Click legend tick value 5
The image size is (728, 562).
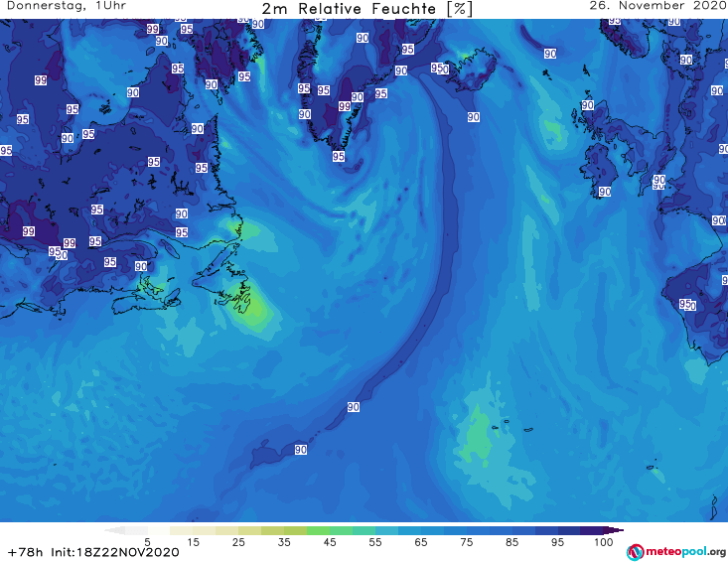(x=147, y=542)
